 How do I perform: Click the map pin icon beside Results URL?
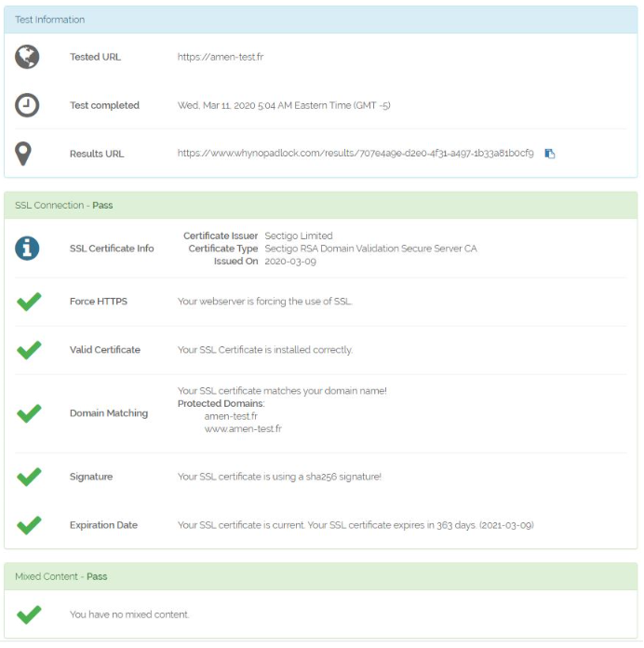(23, 154)
